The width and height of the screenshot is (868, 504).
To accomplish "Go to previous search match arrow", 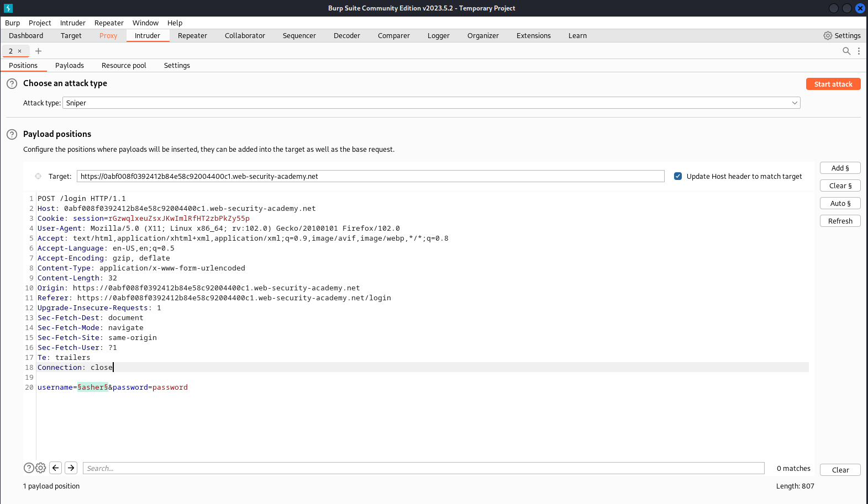I will (x=56, y=468).
